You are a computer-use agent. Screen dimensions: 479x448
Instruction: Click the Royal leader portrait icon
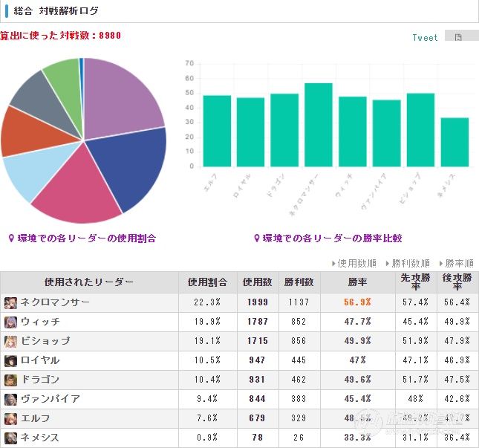coord(10,360)
